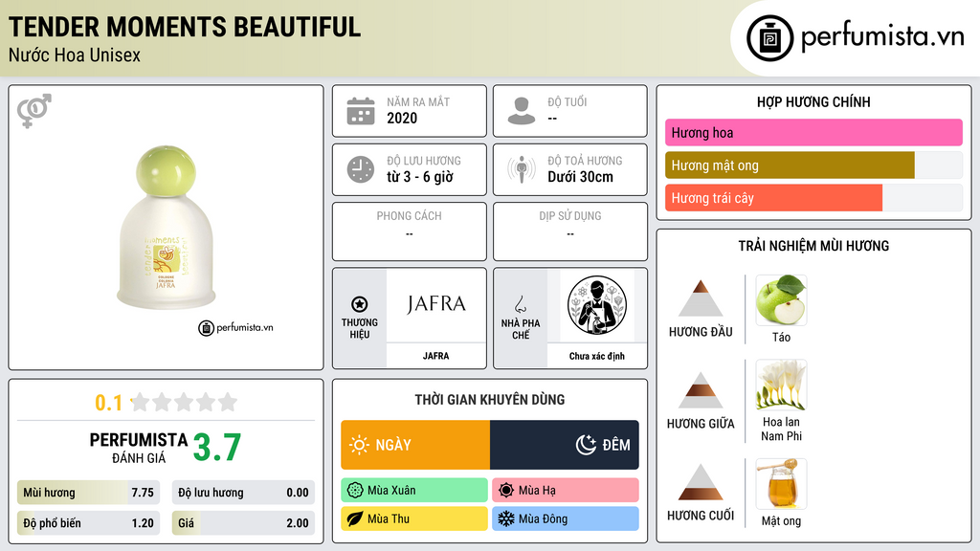Click the perfumer illustration icon
The width and height of the screenshot is (980, 551).
[597, 305]
